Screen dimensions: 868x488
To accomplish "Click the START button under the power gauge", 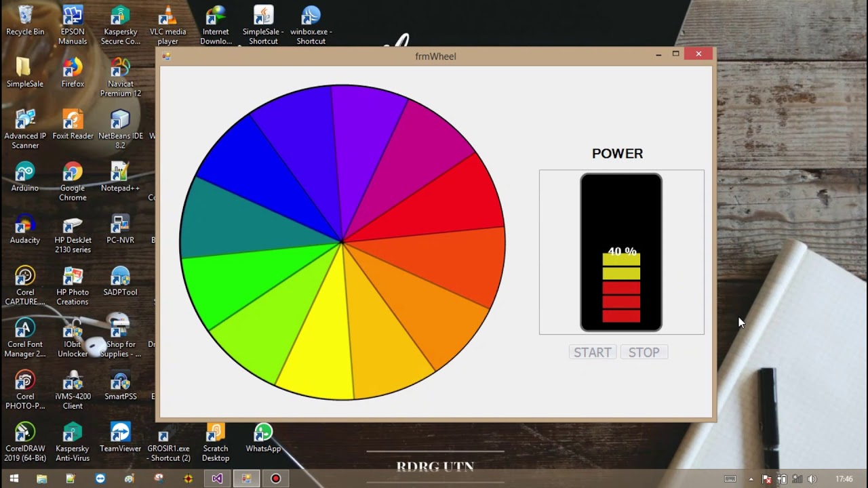I will pyautogui.click(x=593, y=352).
